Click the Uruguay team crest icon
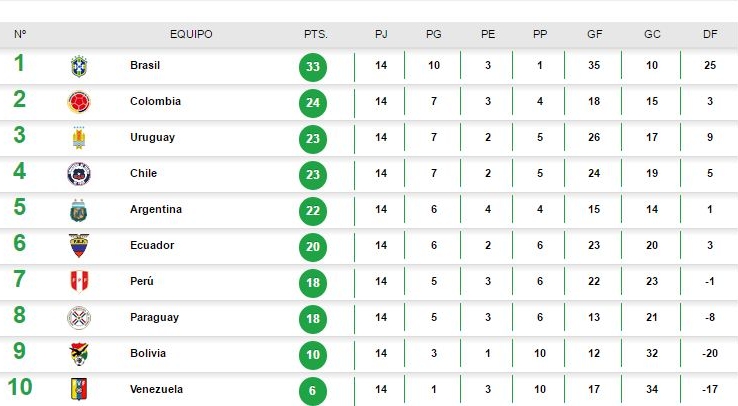The height and width of the screenshot is (406, 738). click(79, 138)
